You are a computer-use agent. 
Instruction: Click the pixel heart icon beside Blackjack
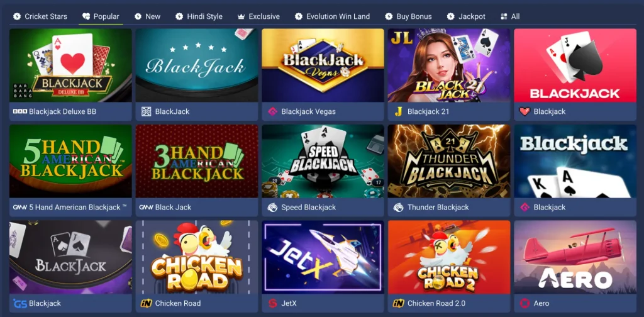[x=525, y=111]
